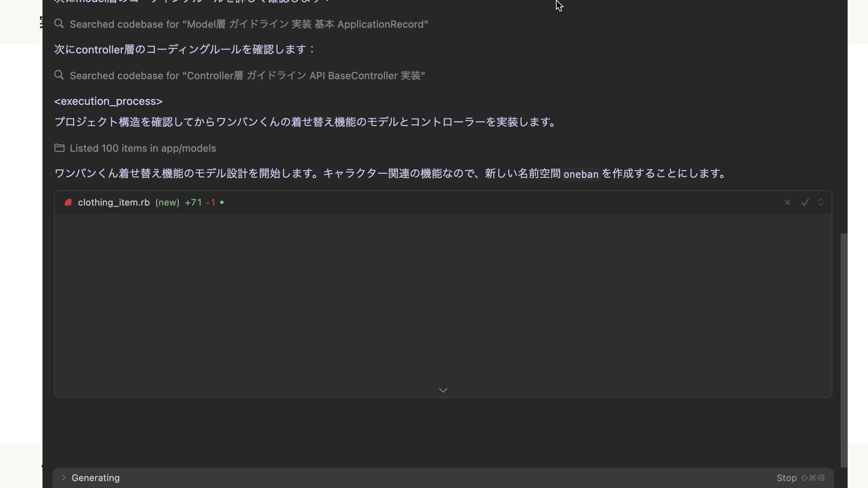Click the oneban inline code token
Viewport: 868px width, 488px height.
pyautogui.click(x=580, y=174)
